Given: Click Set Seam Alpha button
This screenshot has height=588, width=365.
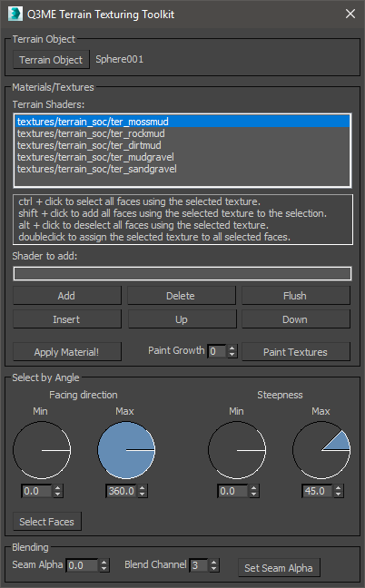Looking at the screenshot, I should [x=279, y=568].
